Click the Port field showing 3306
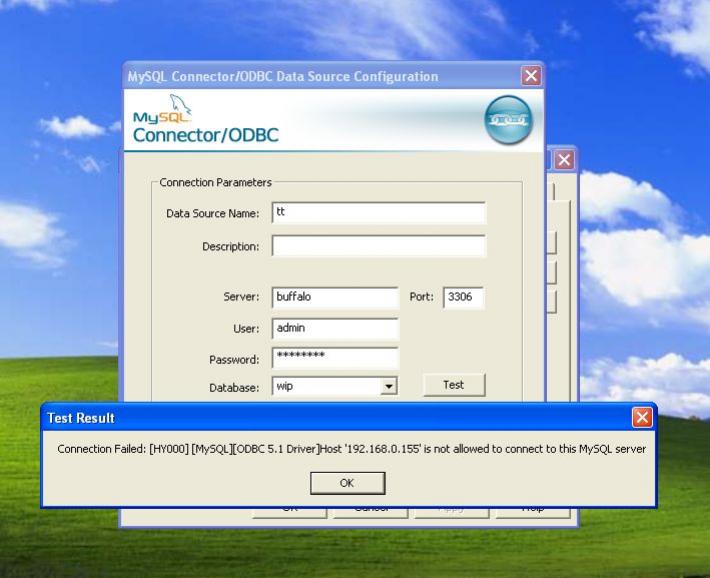710x578 pixels. point(464,297)
